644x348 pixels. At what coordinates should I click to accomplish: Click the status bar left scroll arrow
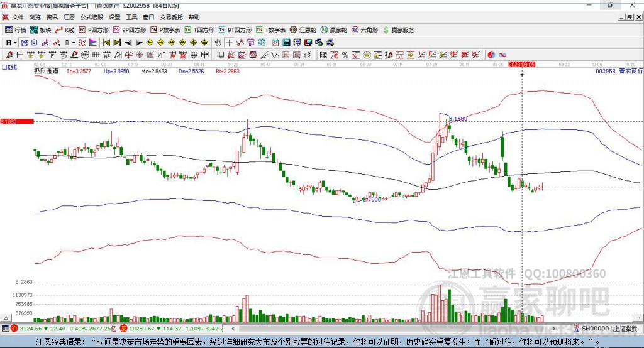(233, 329)
